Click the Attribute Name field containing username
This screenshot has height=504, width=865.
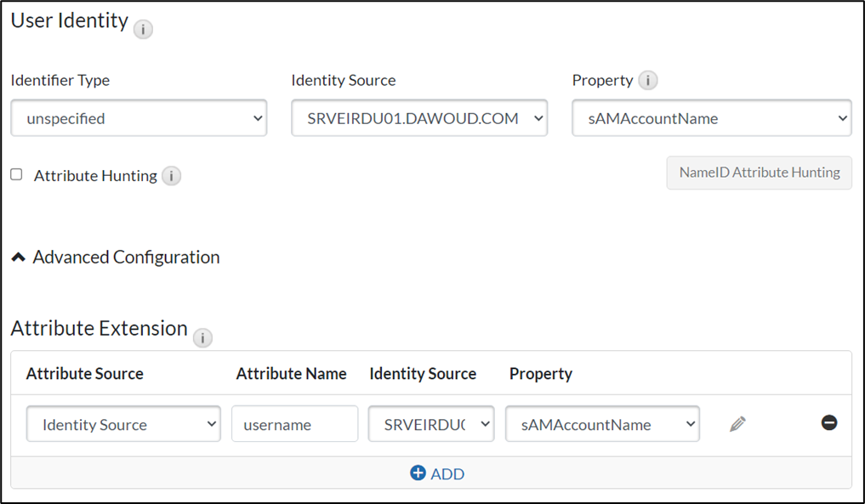(x=294, y=424)
